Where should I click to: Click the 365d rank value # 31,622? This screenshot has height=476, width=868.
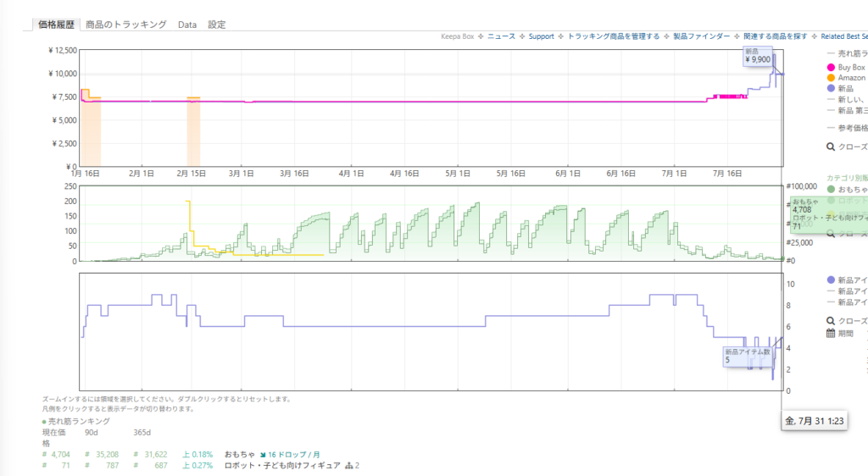tap(151, 455)
